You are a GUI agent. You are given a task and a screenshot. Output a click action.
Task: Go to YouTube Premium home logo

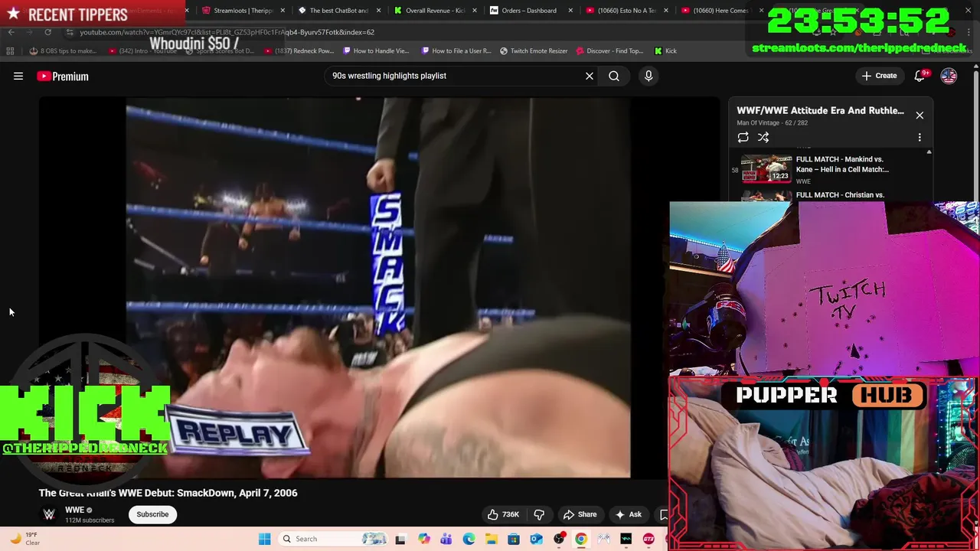(x=63, y=76)
